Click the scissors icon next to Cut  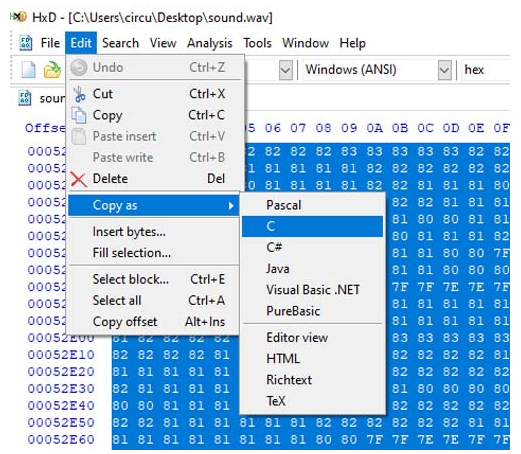point(79,94)
